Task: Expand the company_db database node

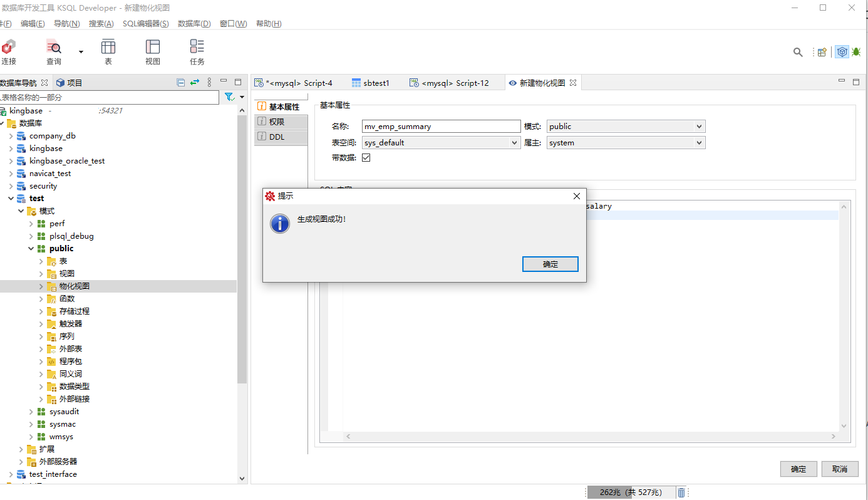Action: (11, 136)
